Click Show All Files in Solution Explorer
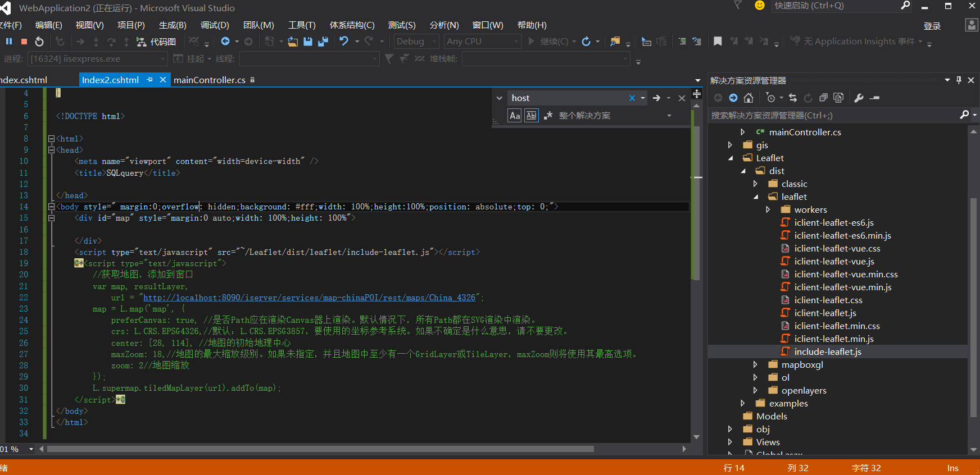Screen dimensions: 980x475 [x=838, y=98]
